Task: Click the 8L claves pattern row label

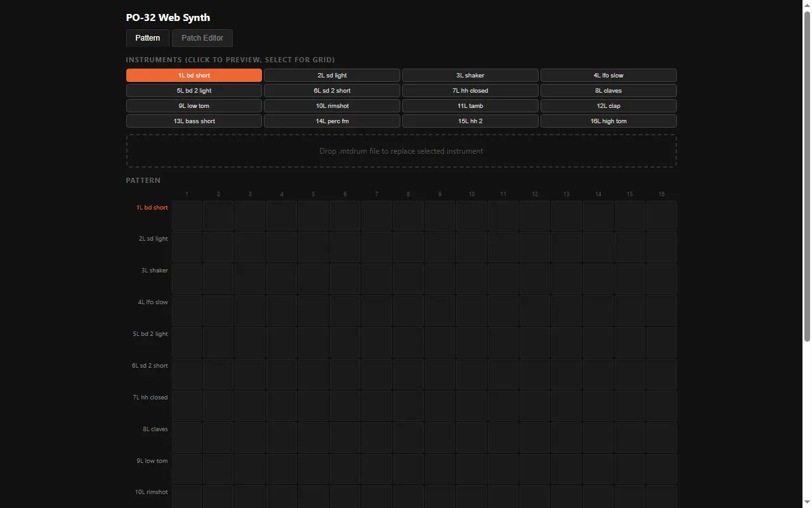Action: pyautogui.click(x=155, y=429)
